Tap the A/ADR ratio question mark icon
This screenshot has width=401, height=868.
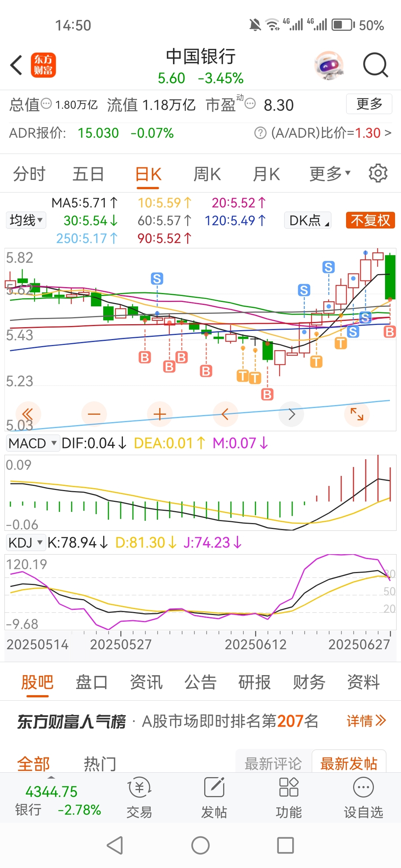(x=260, y=133)
